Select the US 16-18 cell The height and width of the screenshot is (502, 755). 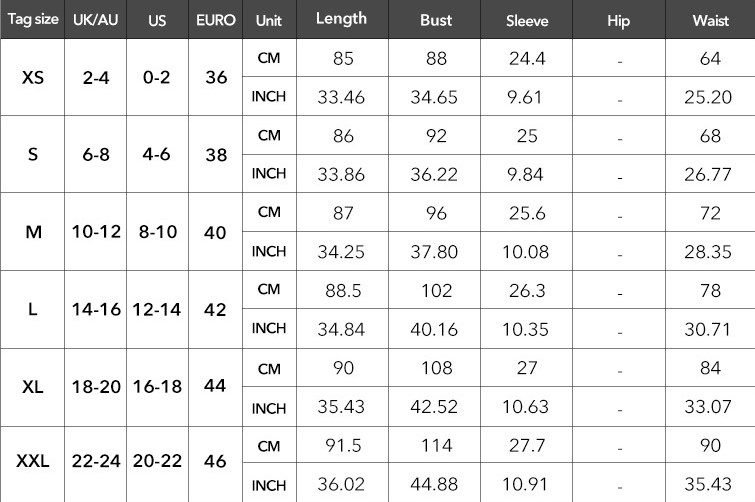click(157, 386)
